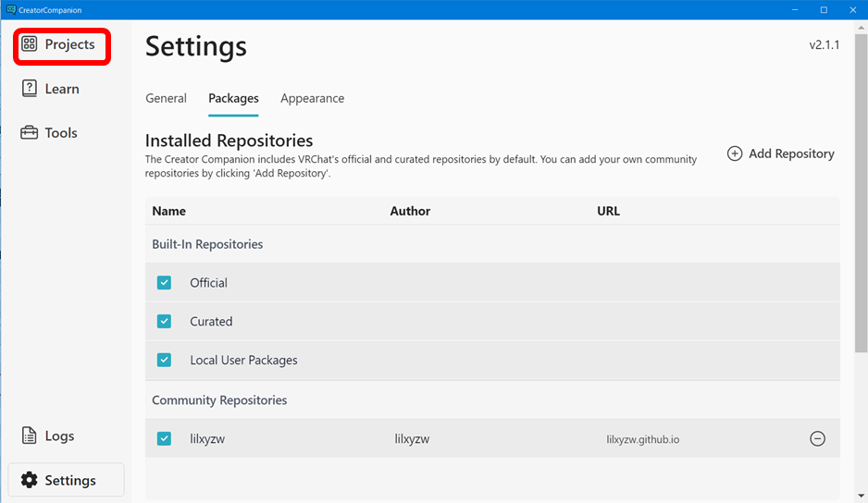Click the Add Repository button label

(x=791, y=153)
